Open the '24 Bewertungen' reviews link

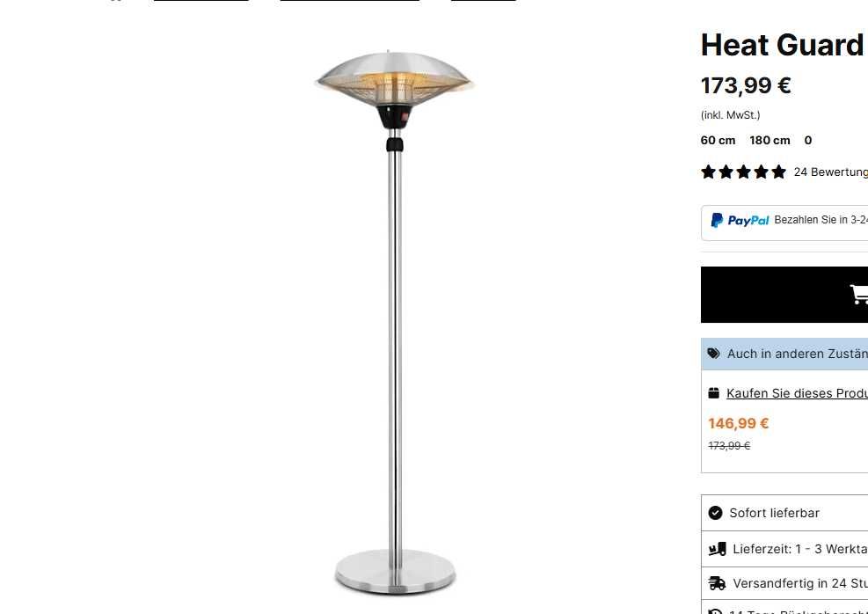pyautogui.click(x=830, y=172)
